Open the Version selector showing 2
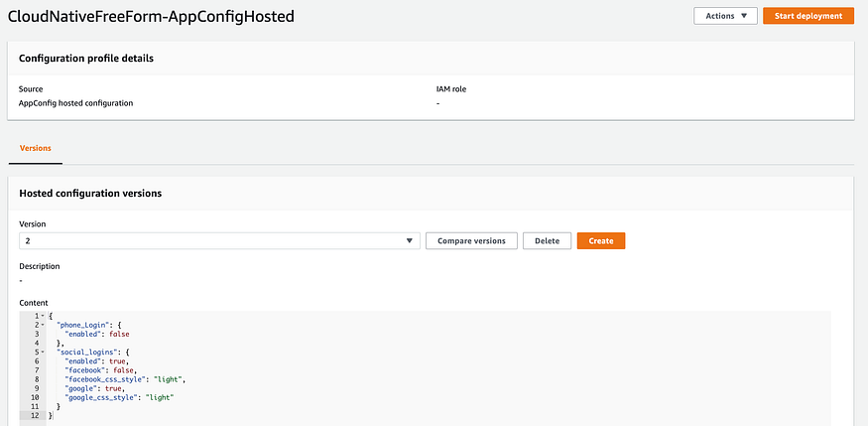 [220, 241]
